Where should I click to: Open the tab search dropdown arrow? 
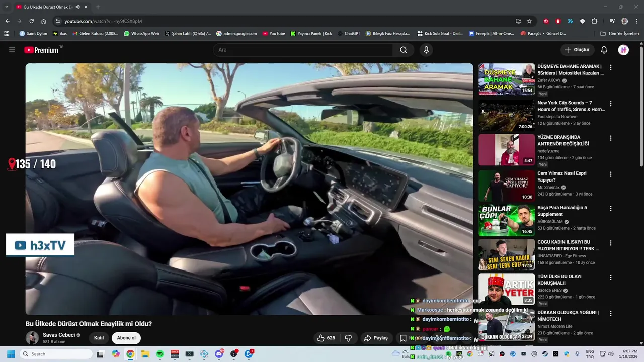coord(7,7)
